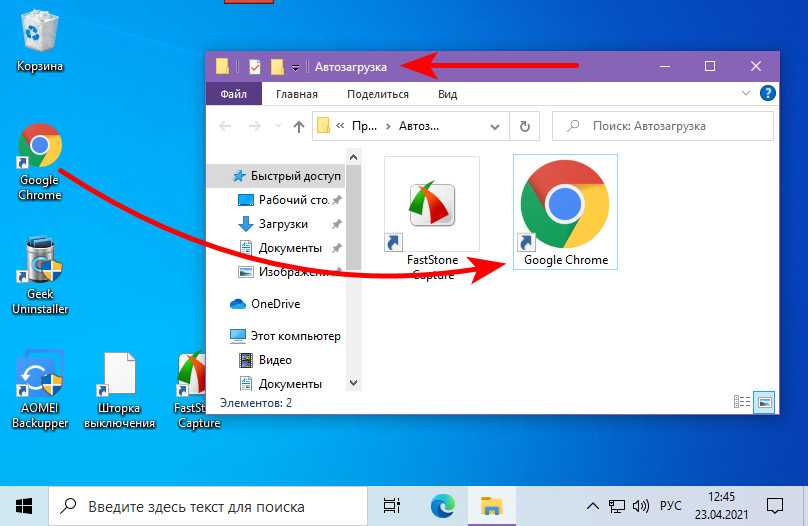Open the address bar history dropdown
The image size is (808, 526).
[495, 127]
